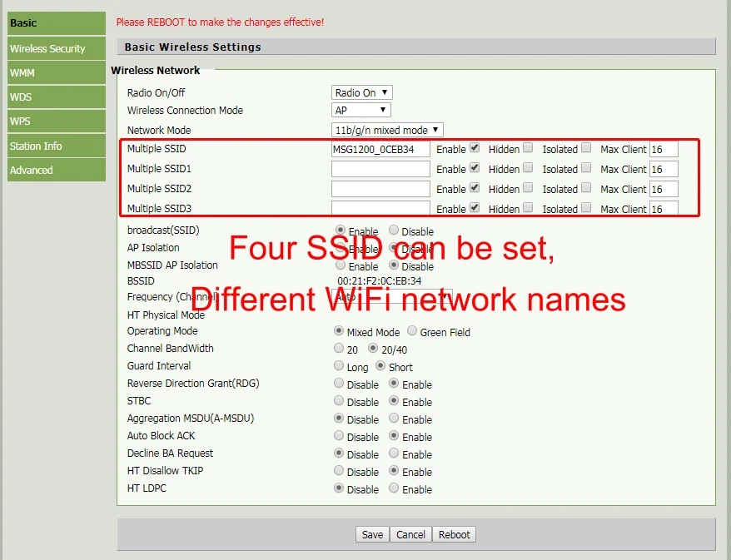Check Isolated for Multiple SSID
The height and width of the screenshot is (560, 731).
586,147
